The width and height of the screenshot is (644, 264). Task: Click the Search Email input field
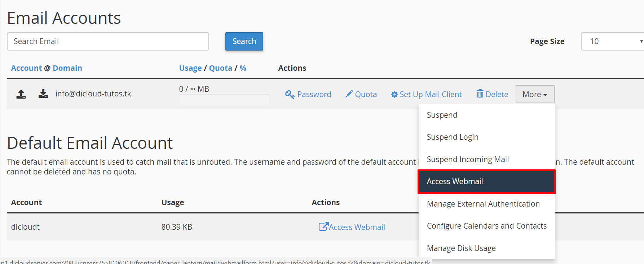pyautogui.click(x=108, y=42)
